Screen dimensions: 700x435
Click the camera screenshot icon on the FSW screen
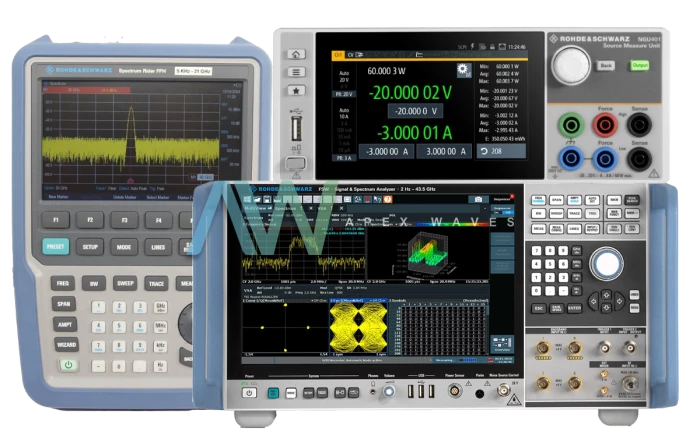(478, 199)
